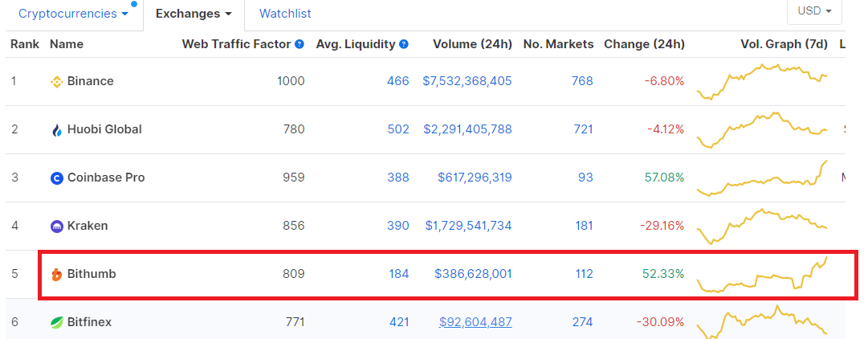Image resolution: width=868 pixels, height=339 pixels.
Task: Click Bithumb volume $386,628,001
Action: (x=473, y=274)
